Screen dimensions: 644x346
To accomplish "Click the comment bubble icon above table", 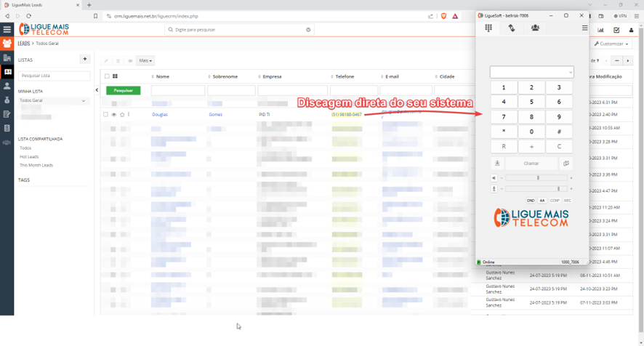I will tap(130, 61).
